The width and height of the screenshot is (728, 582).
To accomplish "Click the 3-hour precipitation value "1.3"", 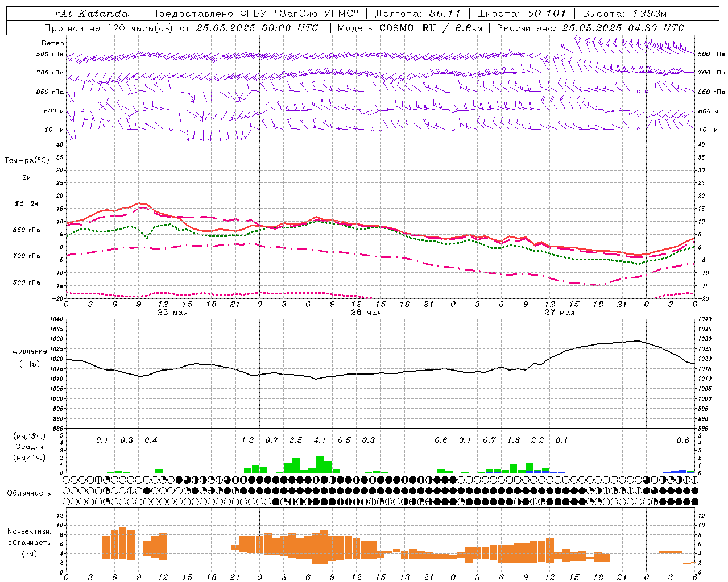I will (x=247, y=440).
